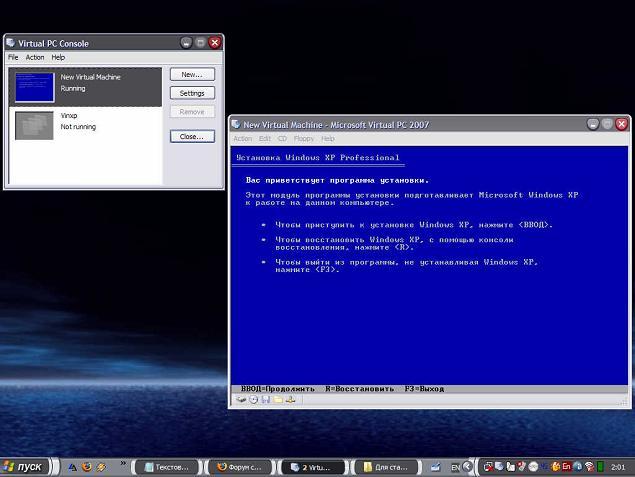Click the VM window resize grip corner

[625, 402]
